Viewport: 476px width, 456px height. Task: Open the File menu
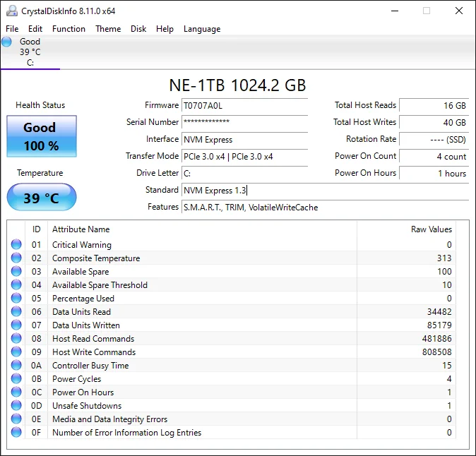pyautogui.click(x=12, y=29)
